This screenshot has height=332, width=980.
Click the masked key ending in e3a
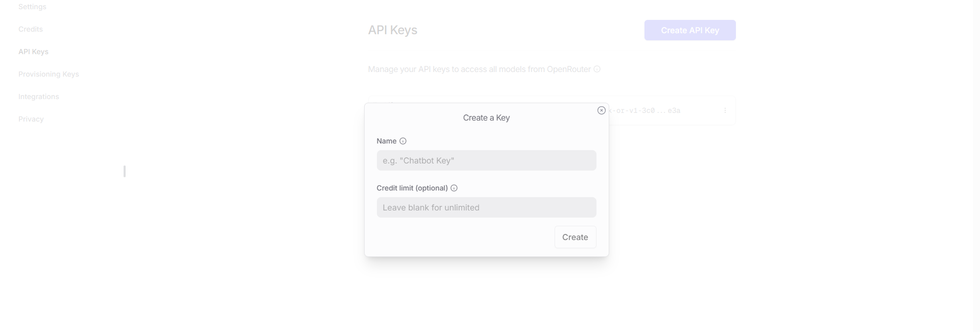click(x=646, y=111)
